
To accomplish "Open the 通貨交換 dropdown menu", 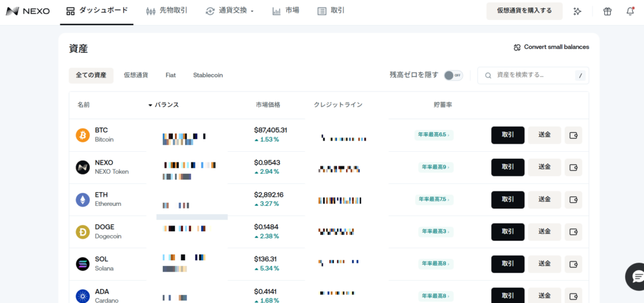I will point(230,11).
